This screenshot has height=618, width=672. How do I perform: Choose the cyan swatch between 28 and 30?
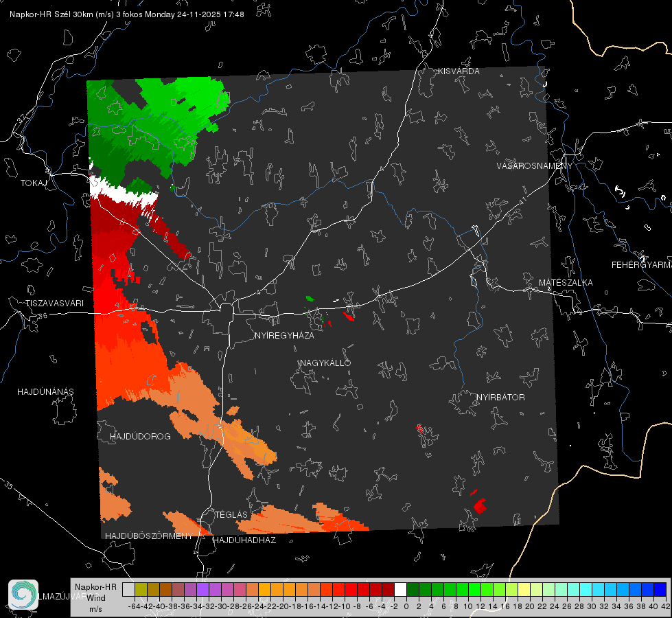click(x=586, y=589)
